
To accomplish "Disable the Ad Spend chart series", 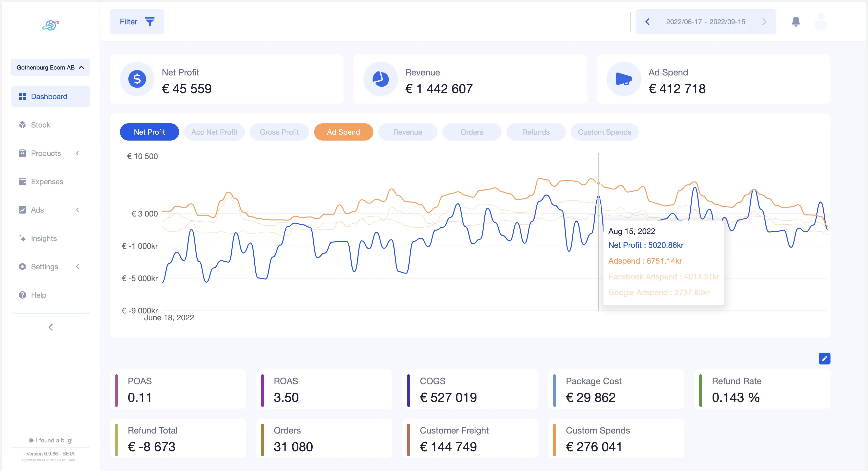I will click(x=343, y=132).
